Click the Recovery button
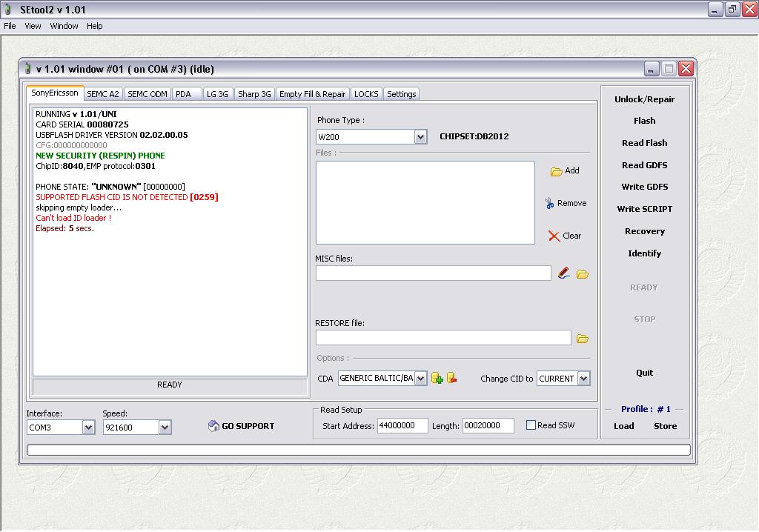This screenshot has height=532, width=759. [x=644, y=231]
